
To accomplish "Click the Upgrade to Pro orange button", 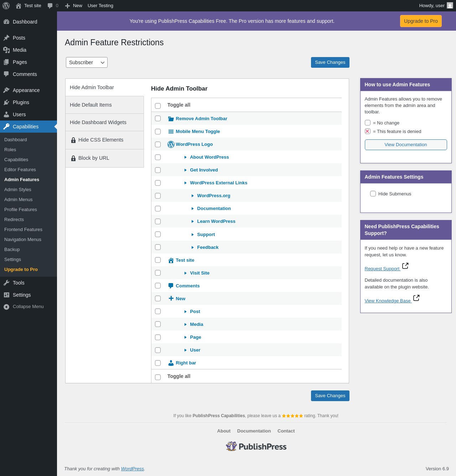I will (421, 21).
